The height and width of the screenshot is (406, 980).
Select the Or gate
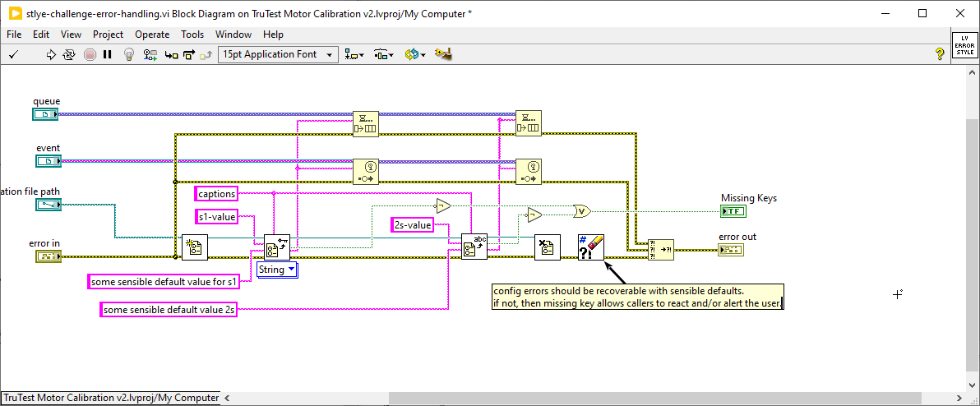[582, 211]
